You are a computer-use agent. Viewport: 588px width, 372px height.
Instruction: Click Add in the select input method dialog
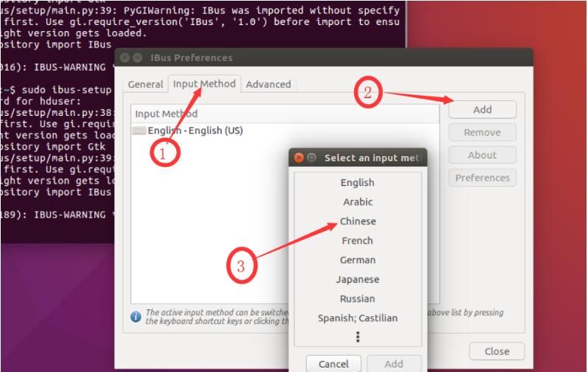click(x=394, y=364)
